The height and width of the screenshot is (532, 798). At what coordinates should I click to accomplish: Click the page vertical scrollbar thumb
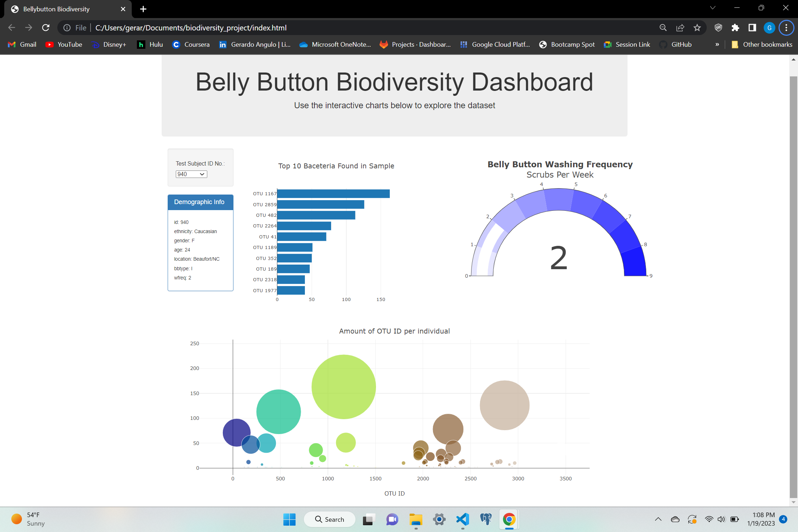coord(793,287)
